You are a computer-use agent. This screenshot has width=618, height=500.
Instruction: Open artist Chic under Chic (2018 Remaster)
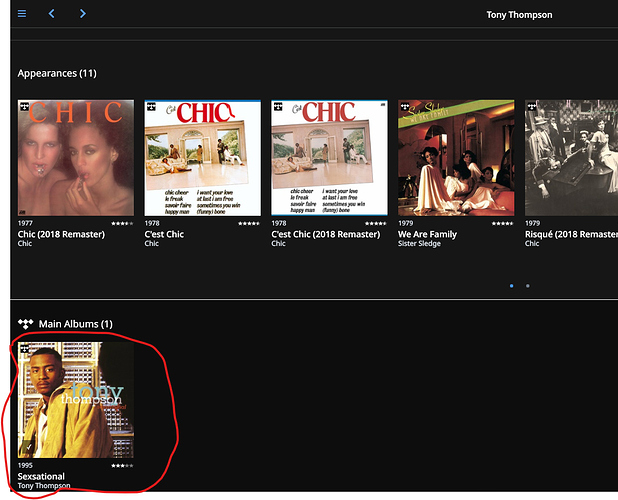(x=25, y=243)
